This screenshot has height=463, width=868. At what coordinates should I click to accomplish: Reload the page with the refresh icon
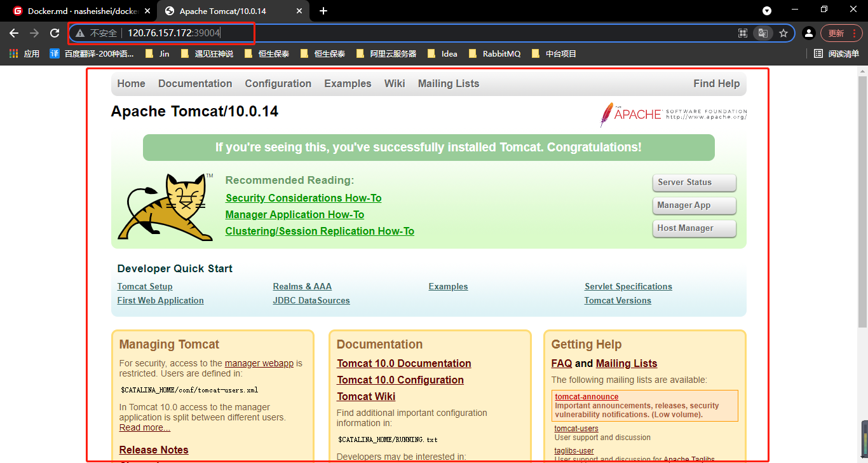click(x=55, y=33)
